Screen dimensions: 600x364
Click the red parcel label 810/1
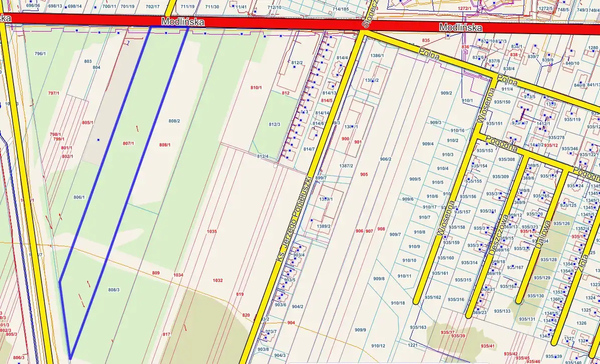256,88
